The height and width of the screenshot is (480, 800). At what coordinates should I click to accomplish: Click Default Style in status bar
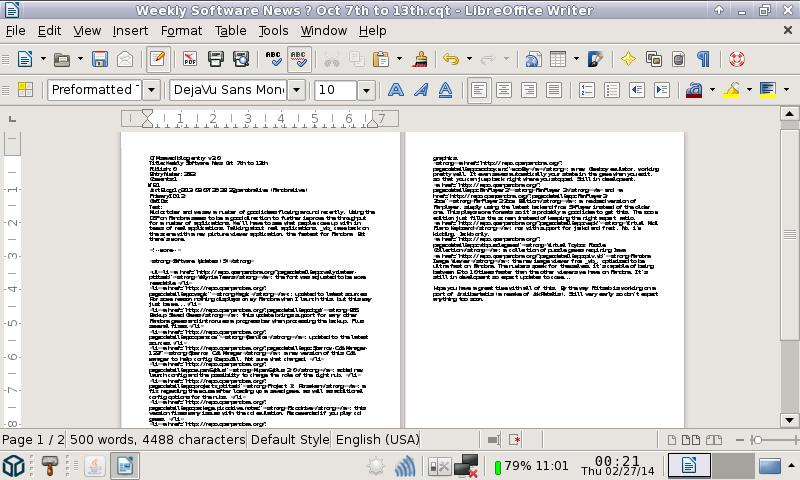[x=290, y=439]
